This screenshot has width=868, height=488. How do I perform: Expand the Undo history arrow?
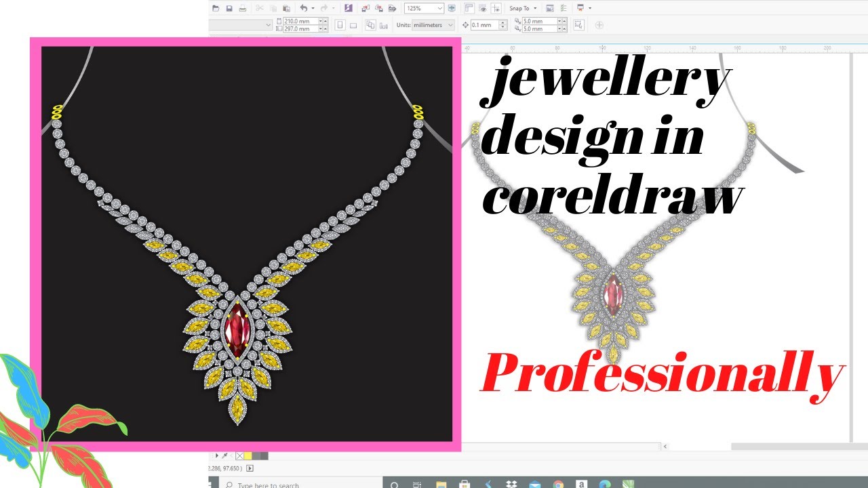click(x=313, y=8)
